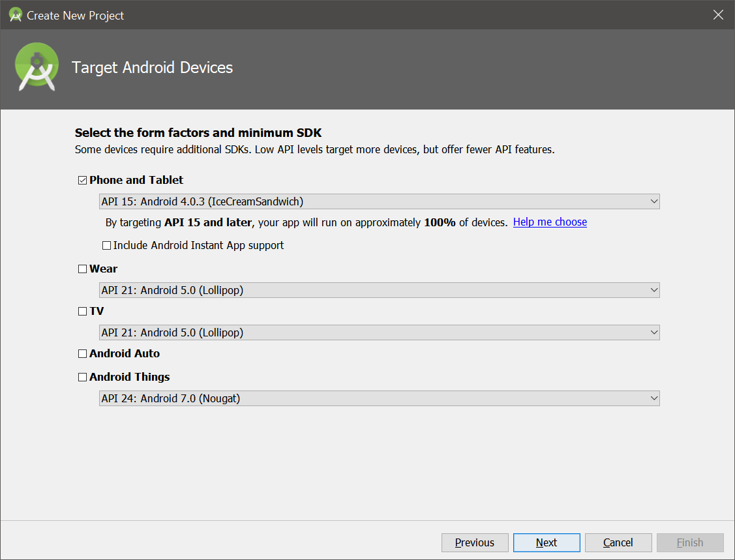Open the Wear minimum SDK dropdown
Viewport: 735px width, 560px height.
pyautogui.click(x=379, y=290)
